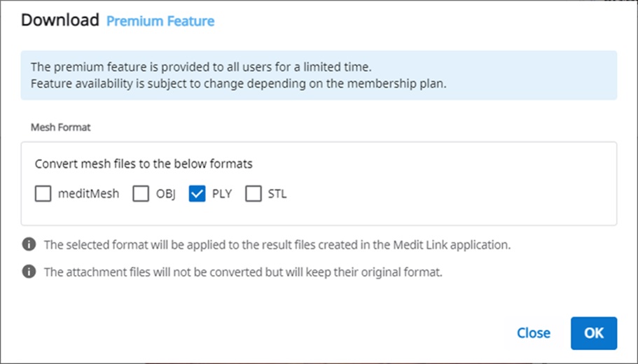Viewport: 638px width, 364px height.
Task: Click the info icon beside attachment files note
Action: pyautogui.click(x=29, y=272)
